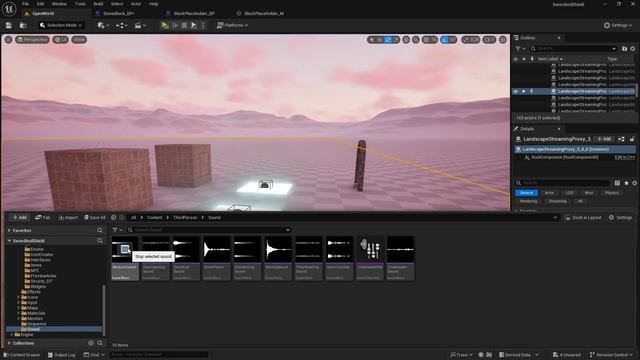This screenshot has height=360, width=640.
Task: Select the Meshes folder in the tree
Action: point(34,318)
